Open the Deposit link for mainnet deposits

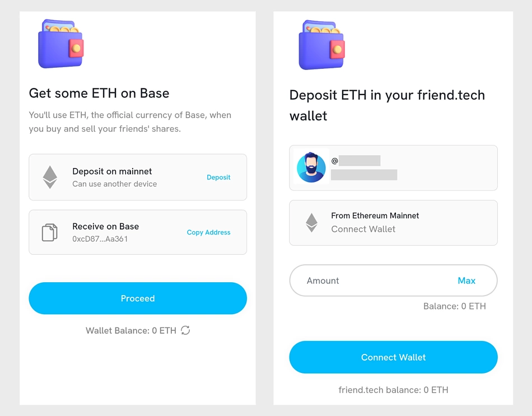(218, 177)
